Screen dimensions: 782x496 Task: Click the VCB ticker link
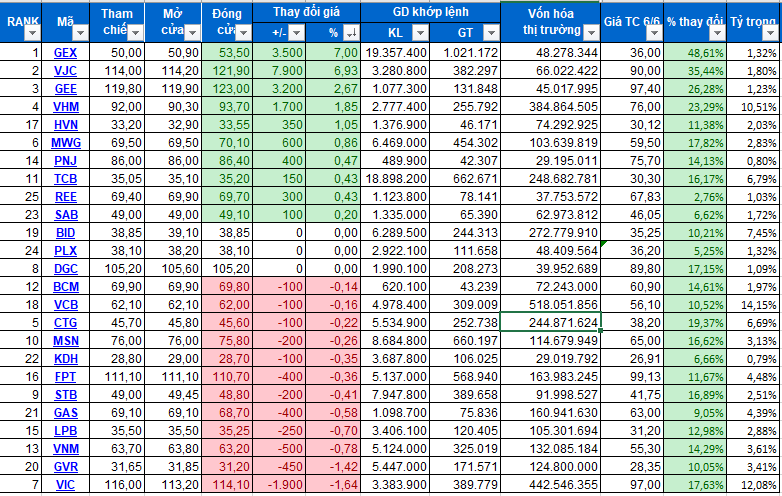(65, 305)
